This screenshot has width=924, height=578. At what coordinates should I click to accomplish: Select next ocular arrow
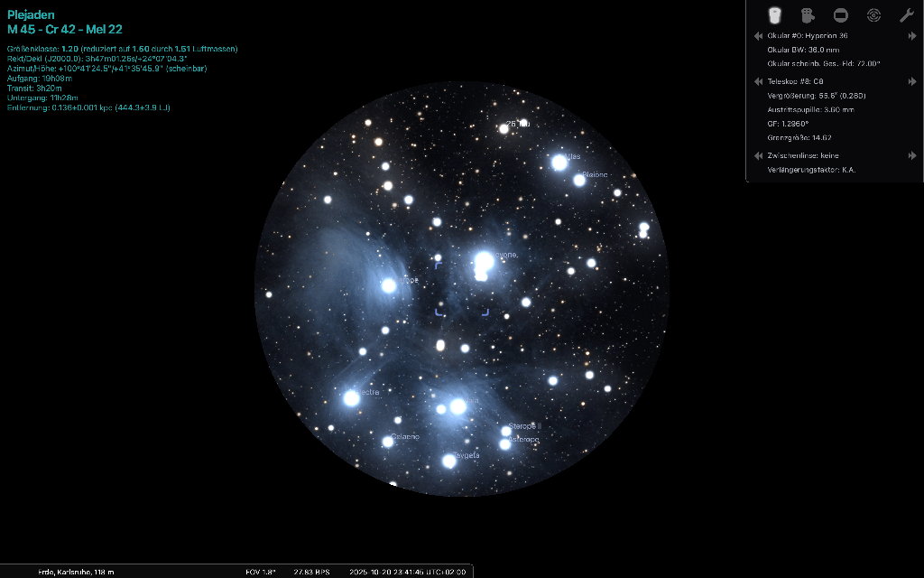pyautogui.click(x=912, y=36)
